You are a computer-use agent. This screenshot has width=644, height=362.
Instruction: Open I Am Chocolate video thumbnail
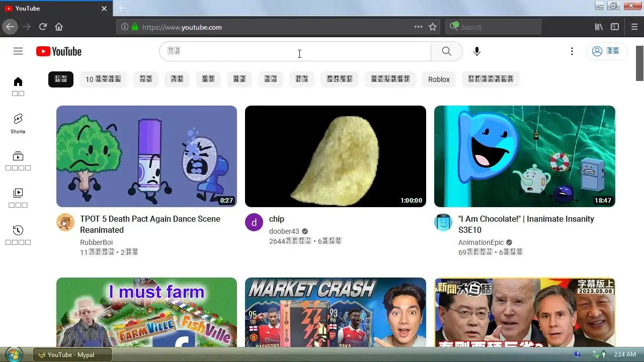tap(525, 156)
